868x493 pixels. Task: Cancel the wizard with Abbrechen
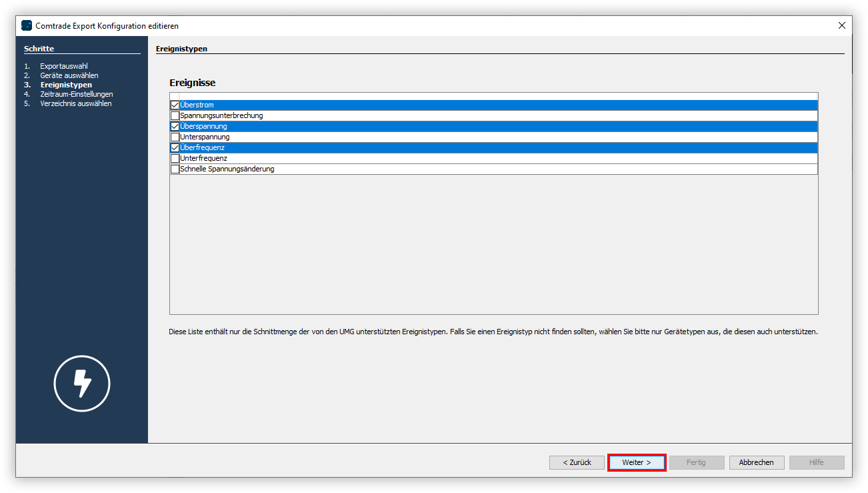pyautogui.click(x=756, y=462)
